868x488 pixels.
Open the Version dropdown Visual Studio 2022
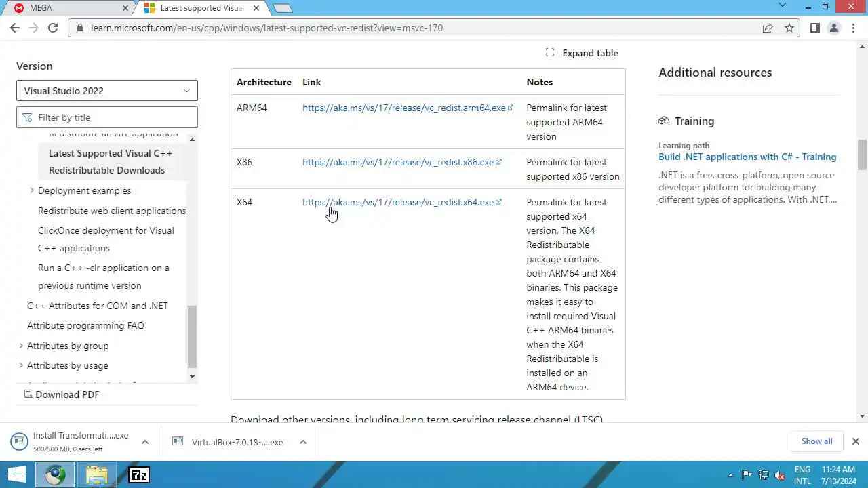click(107, 91)
